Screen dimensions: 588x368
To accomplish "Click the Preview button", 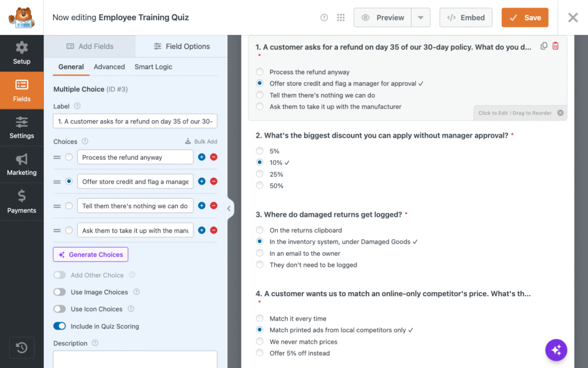I will pos(382,18).
